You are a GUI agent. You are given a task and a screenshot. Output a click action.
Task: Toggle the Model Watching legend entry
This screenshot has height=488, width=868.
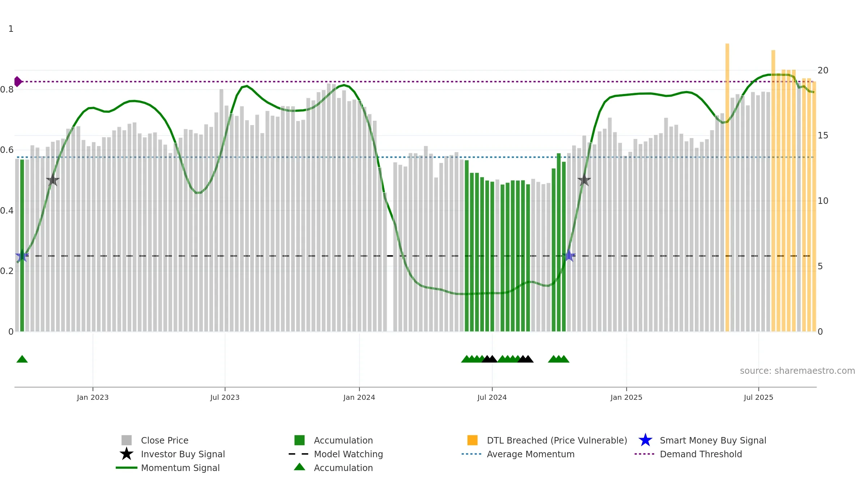[x=336, y=454]
